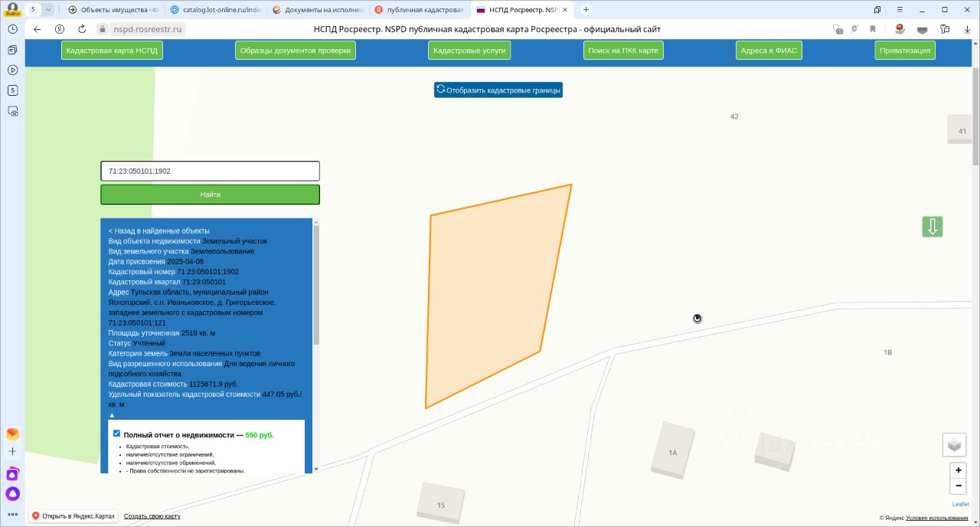Screen dimensions: 980x527
Task: Open Образцы документов проверки
Action: point(296,50)
